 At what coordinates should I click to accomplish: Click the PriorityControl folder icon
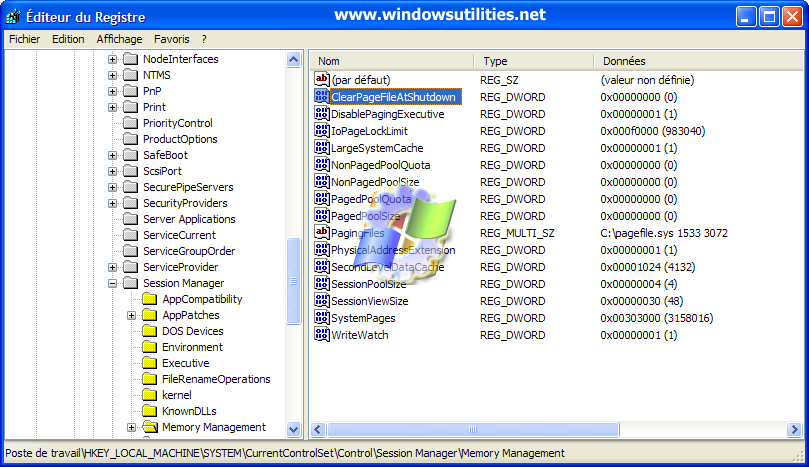click(131, 123)
